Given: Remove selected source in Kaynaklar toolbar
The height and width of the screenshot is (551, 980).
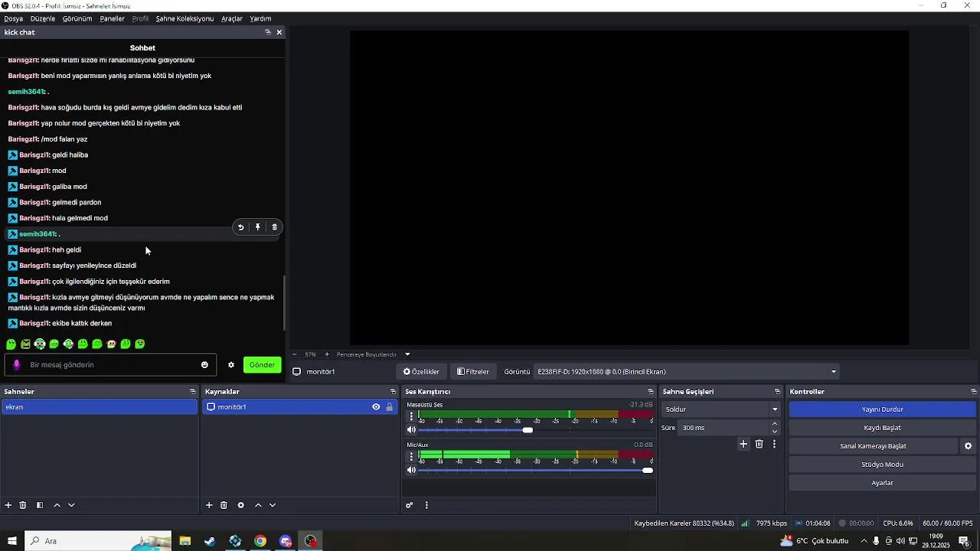Looking at the screenshot, I should pos(224,505).
